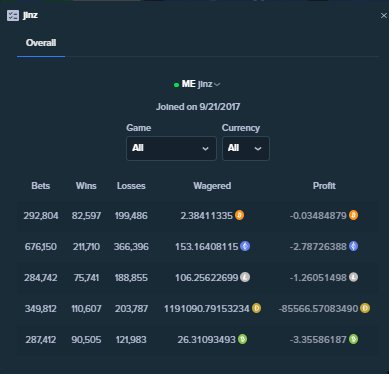This screenshot has width=389, height=374.
Task: Click the Losses column header
Action: tap(131, 186)
